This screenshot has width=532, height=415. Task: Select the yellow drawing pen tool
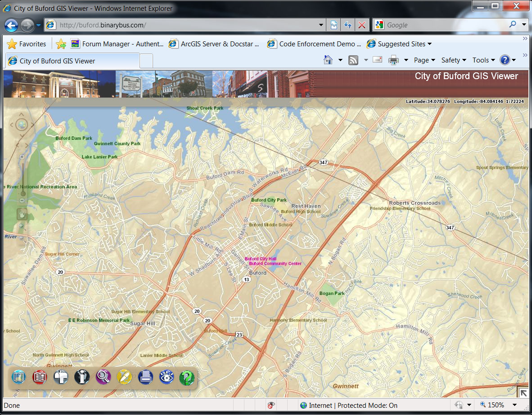[124, 378]
